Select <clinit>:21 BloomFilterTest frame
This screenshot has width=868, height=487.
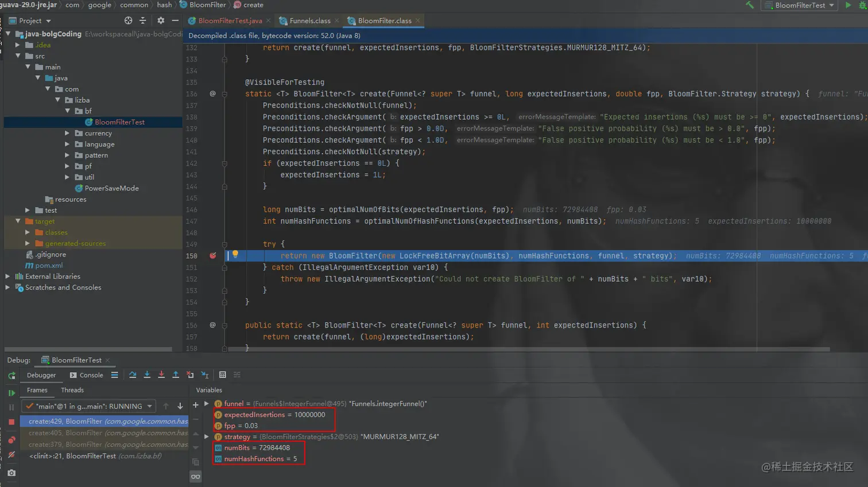(x=104, y=456)
